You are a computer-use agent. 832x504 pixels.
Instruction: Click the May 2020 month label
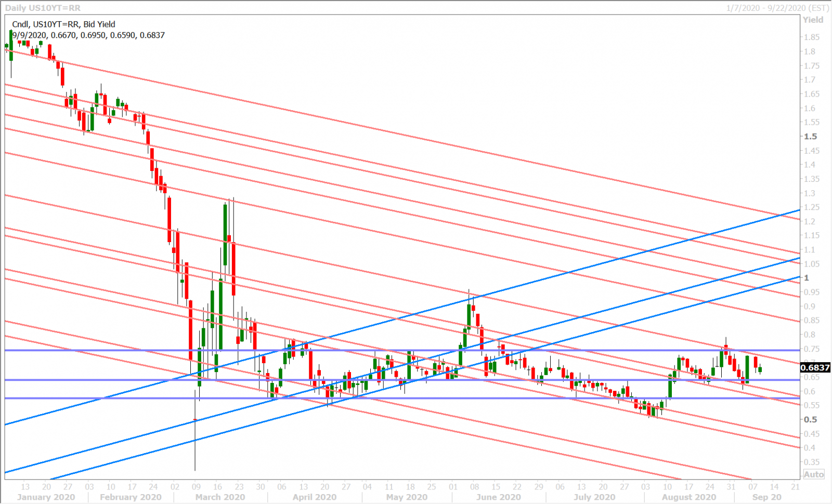[x=407, y=497]
